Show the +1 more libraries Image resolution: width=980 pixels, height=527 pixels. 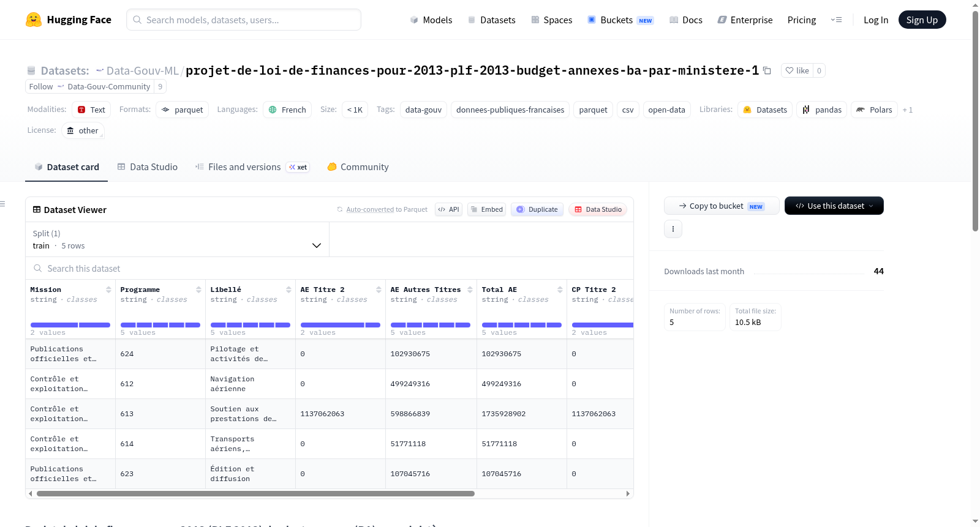(908, 110)
